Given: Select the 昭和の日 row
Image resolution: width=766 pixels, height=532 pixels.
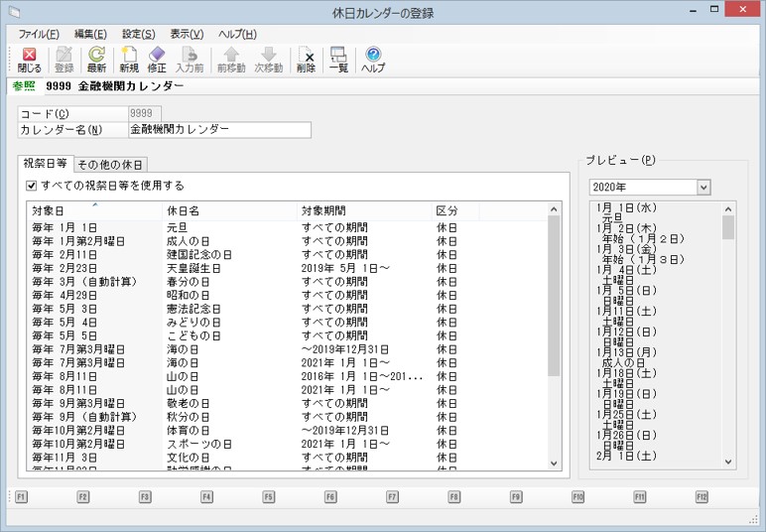Looking at the screenshot, I should pyautogui.click(x=287, y=295).
